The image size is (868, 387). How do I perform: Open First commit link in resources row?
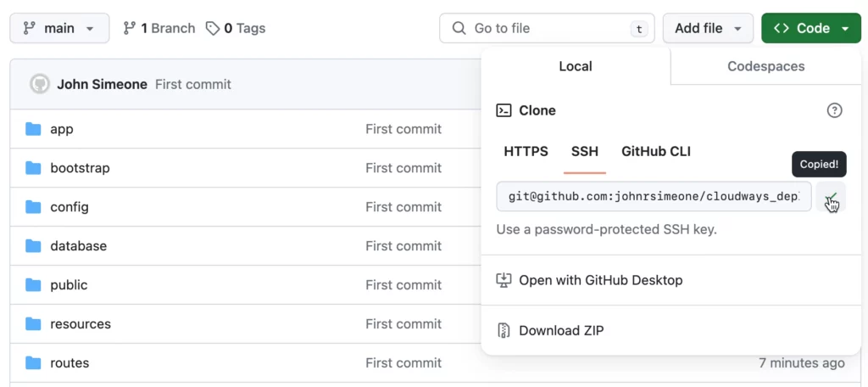click(x=403, y=324)
